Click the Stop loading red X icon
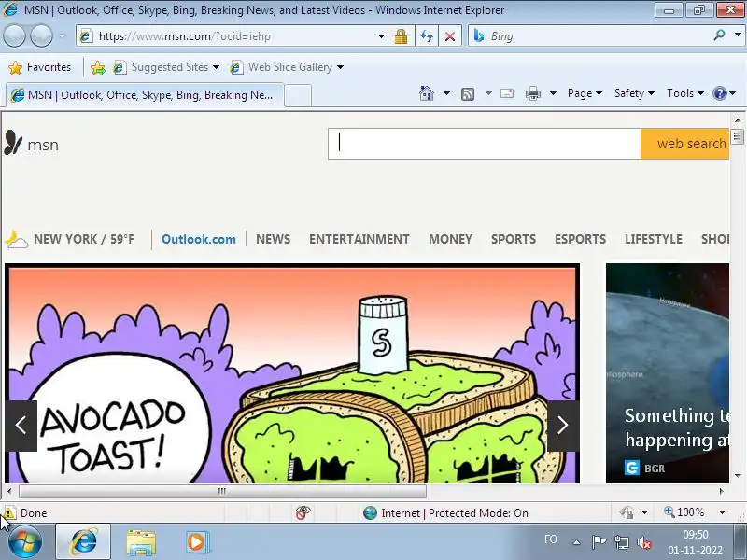Image resolution: width=747 pixels, height=560 pixels. (x=450, y=36)
